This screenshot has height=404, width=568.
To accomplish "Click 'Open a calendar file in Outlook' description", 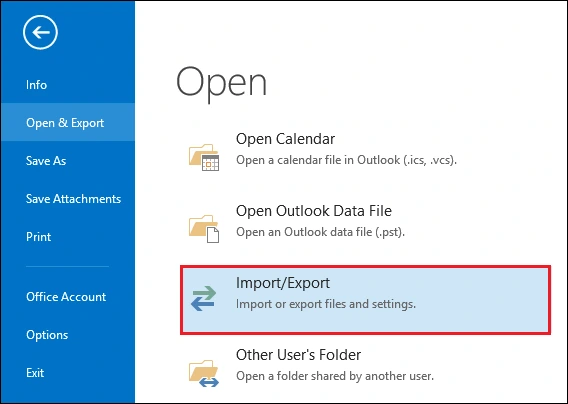I will point(346,160).
